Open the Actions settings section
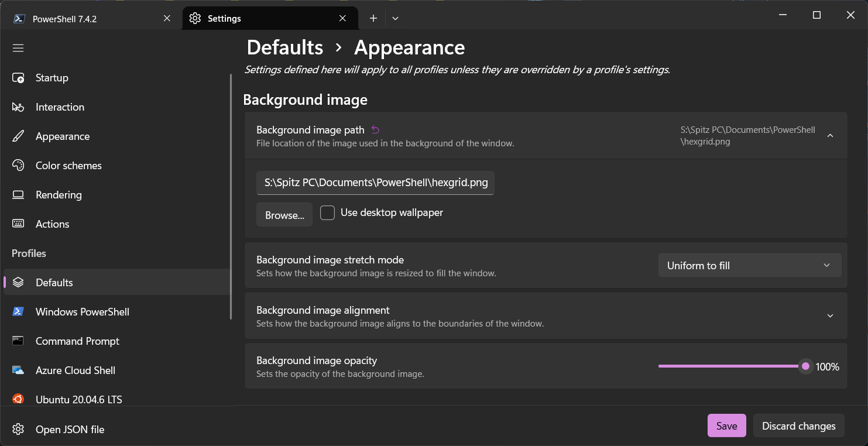Image resolution: width=868 pixels, height=446 pixels. coord(53,224)
